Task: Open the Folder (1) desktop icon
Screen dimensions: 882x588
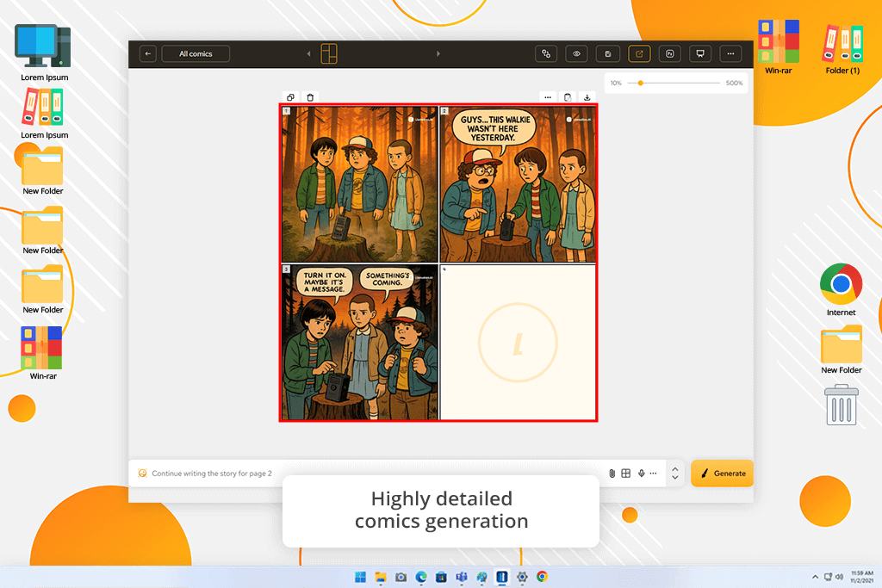Action: point(842,49)
